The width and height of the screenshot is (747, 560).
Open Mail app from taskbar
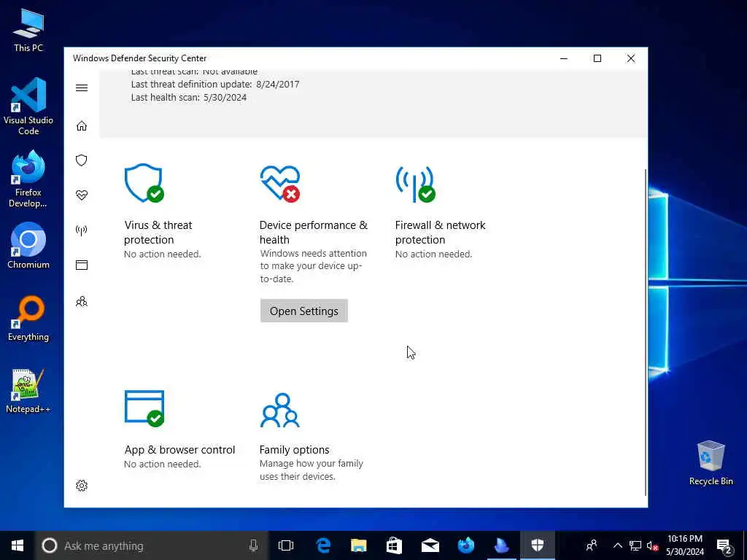point(430,545)
